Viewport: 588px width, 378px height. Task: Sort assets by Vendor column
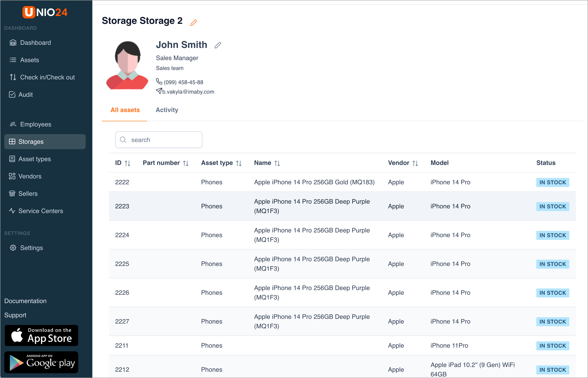pos(415,163)
